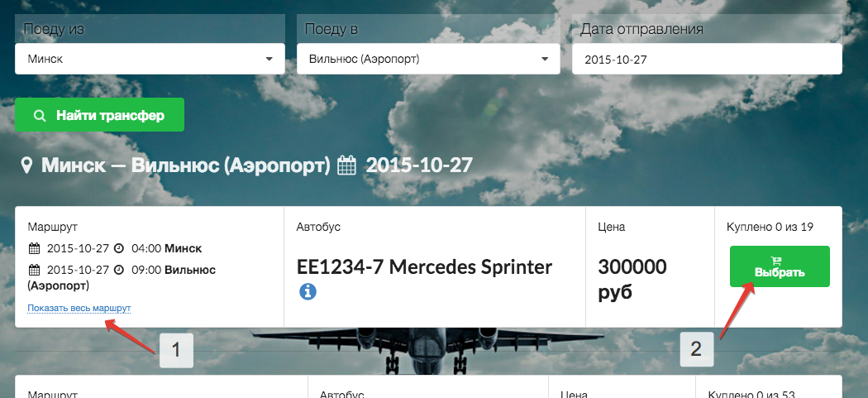The image size is (868, 398).
Task: Click Выбрать for the Mercedes Sprinter trip
Action: (x=780, y=266)
